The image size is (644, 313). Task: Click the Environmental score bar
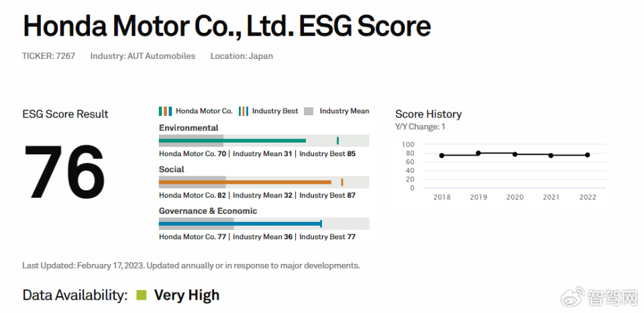(x=264, y=141)
